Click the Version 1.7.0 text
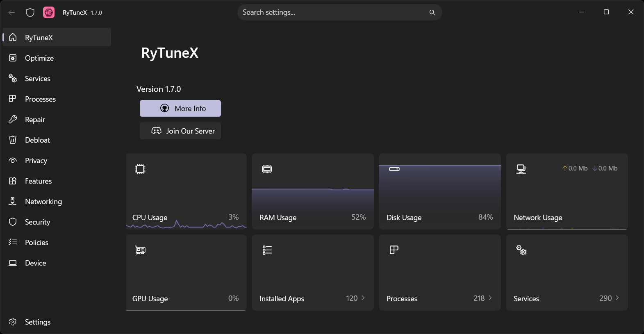The image size is (644, 334). pyautogui.click(x=159, y=89)
